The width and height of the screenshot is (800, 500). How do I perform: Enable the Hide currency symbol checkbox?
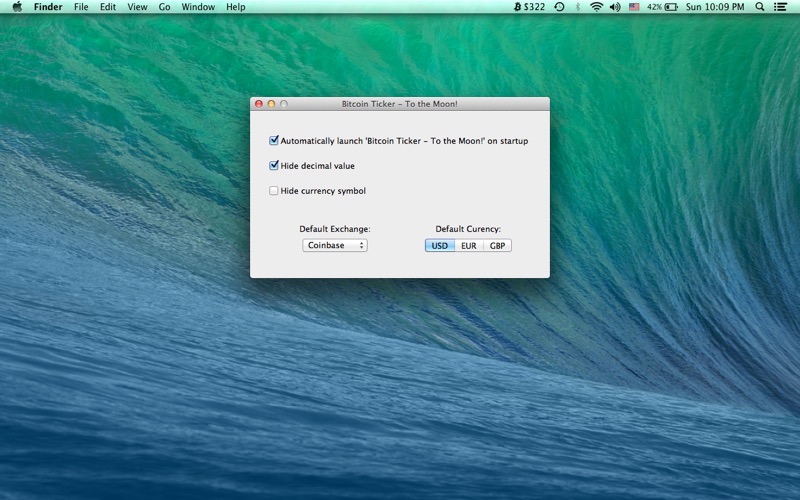274,191
